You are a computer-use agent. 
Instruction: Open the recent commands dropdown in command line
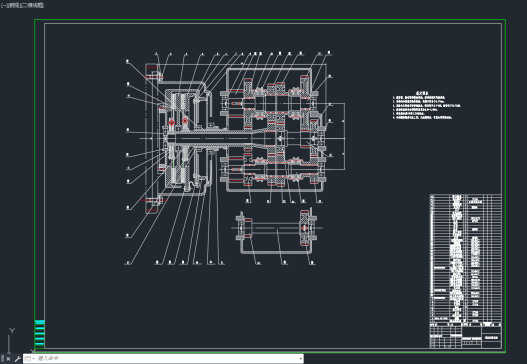click(29, 359)
